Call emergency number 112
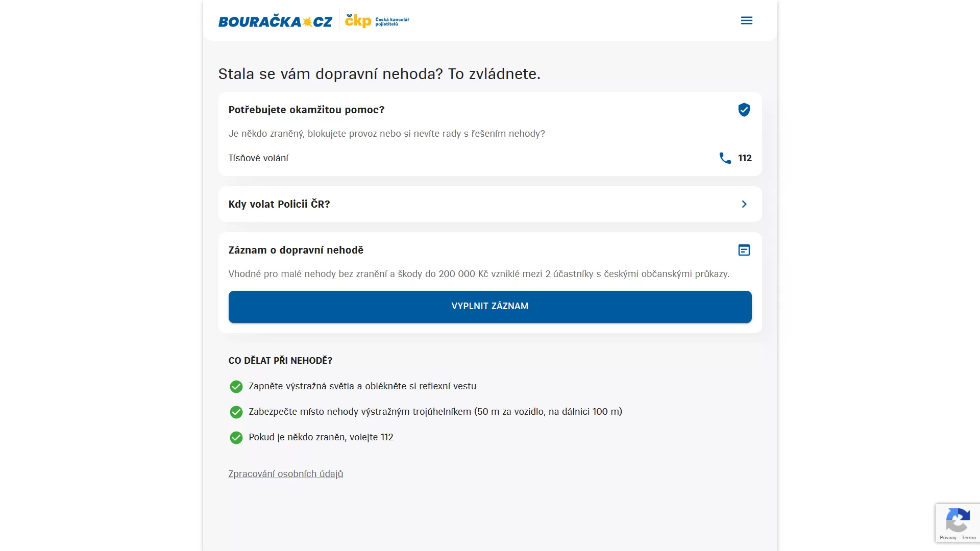 pos(745,158)
